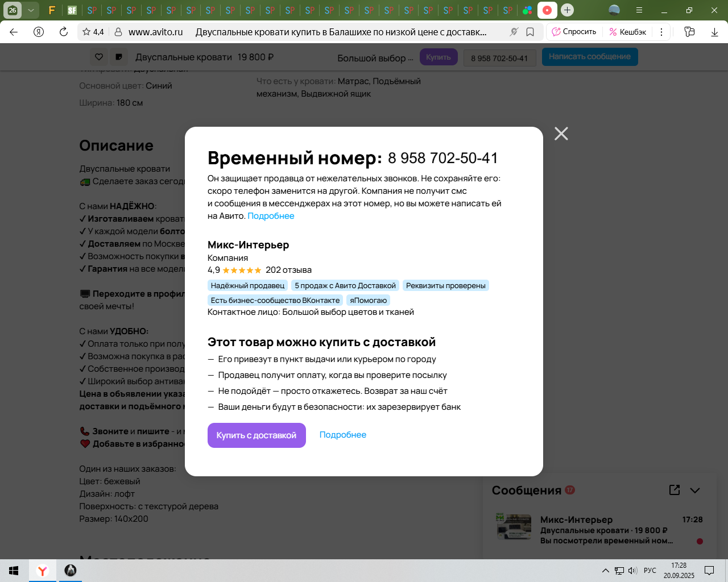Open the 202 отзыва reviews link
This screenshot has width=728, height=582.
pyautogui.click(x=288, y=270)
